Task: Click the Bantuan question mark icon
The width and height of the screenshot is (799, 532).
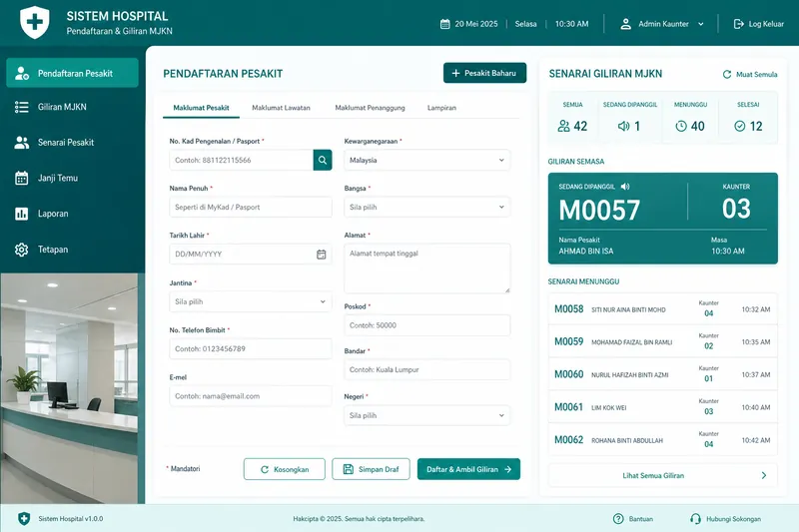Action: tap(618, 519)
